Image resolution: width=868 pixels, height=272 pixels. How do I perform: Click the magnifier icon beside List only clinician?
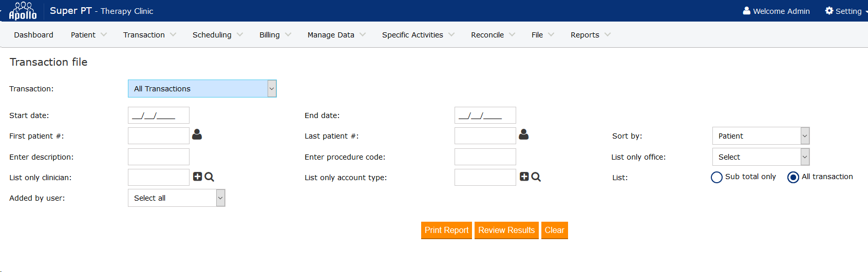click(209, 177)
